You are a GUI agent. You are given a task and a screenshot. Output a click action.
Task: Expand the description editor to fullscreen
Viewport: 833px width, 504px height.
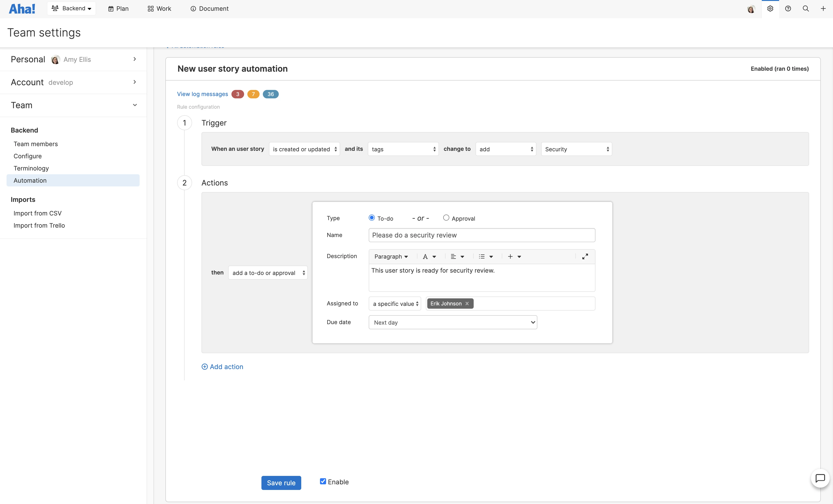[585, 256]
